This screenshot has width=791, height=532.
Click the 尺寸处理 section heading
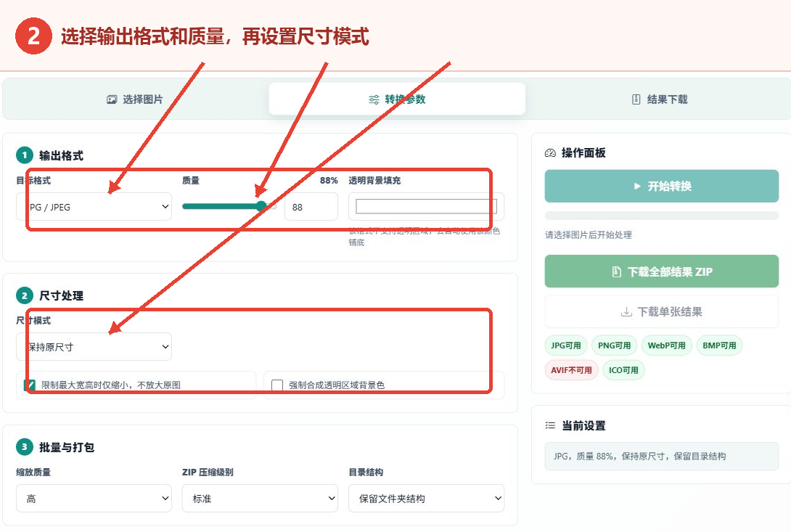click(61, 296)
